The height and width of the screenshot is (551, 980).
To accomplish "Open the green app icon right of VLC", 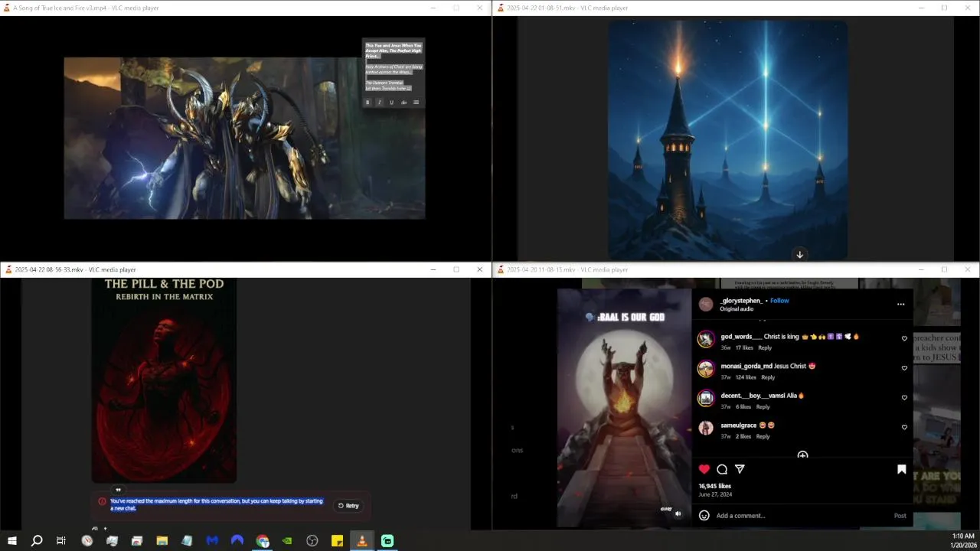I will point(387,541).
